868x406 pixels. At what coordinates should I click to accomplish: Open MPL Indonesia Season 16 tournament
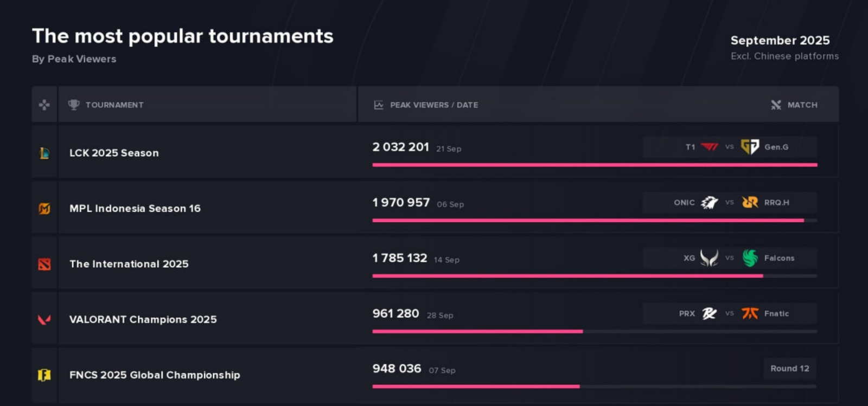pyautogui.click(x=135, y=209)
